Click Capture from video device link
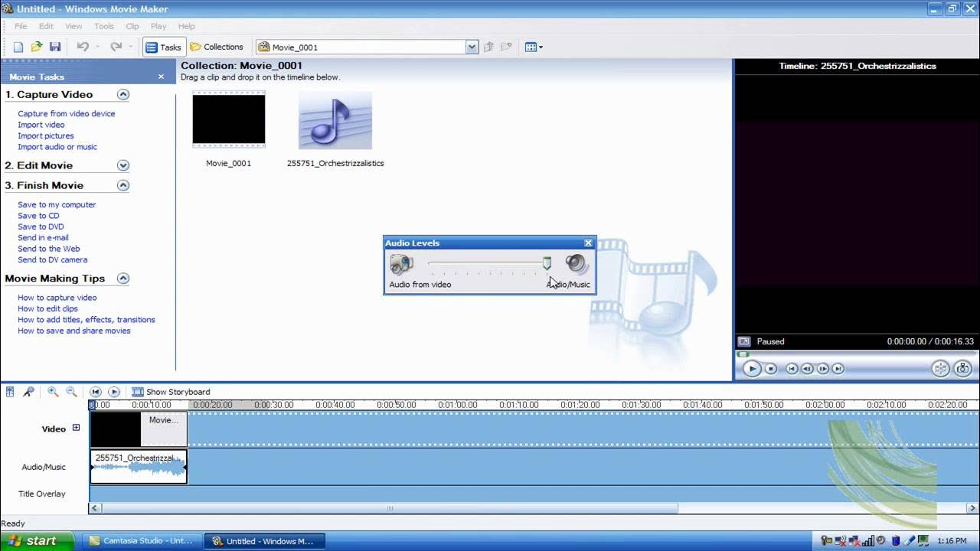 tap(67, 113)
